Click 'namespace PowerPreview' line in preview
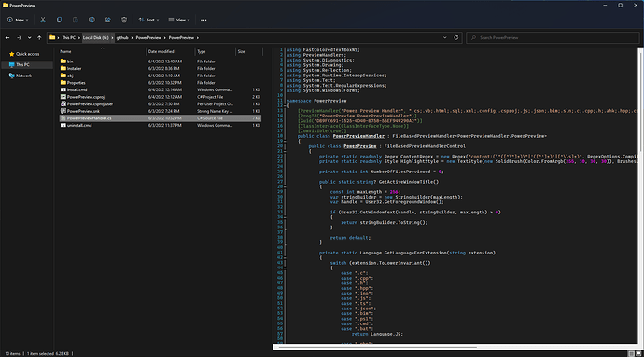The image size is (644, 357). click(x=316, y=101)
